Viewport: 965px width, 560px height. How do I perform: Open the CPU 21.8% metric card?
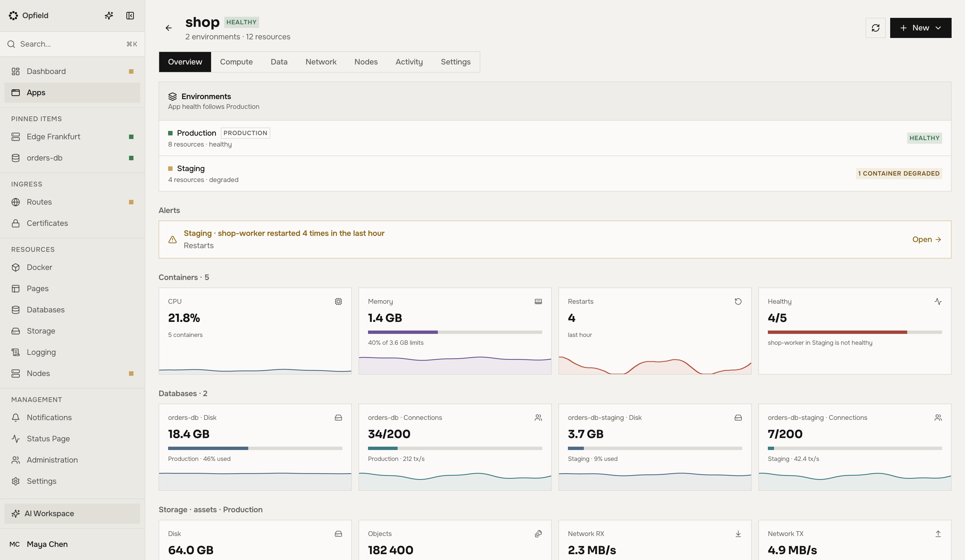coord(255,331)
